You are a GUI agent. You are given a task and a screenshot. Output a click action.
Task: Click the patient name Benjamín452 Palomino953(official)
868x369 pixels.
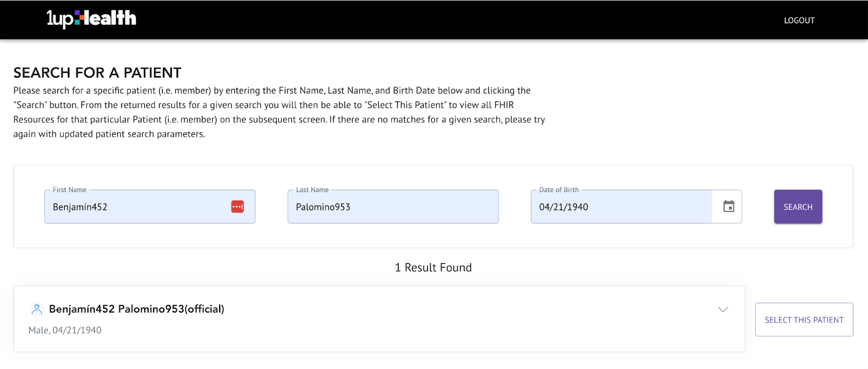[x=136, y=309]
